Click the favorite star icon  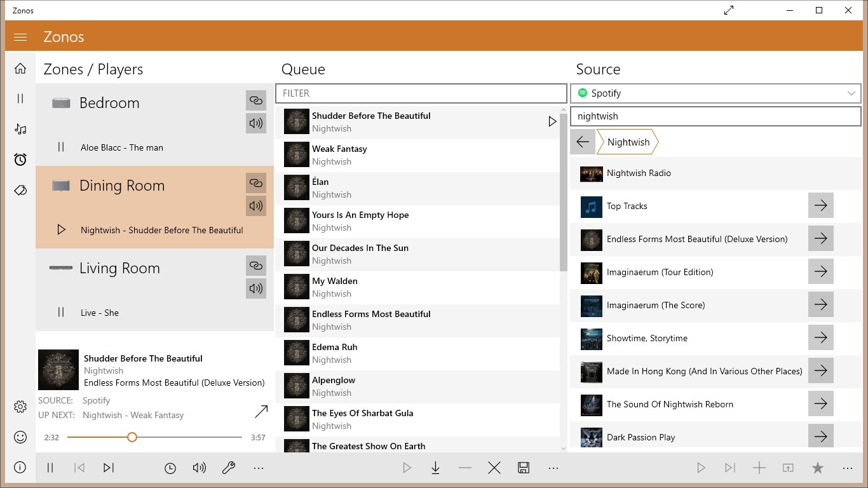(x=818, y=468)
